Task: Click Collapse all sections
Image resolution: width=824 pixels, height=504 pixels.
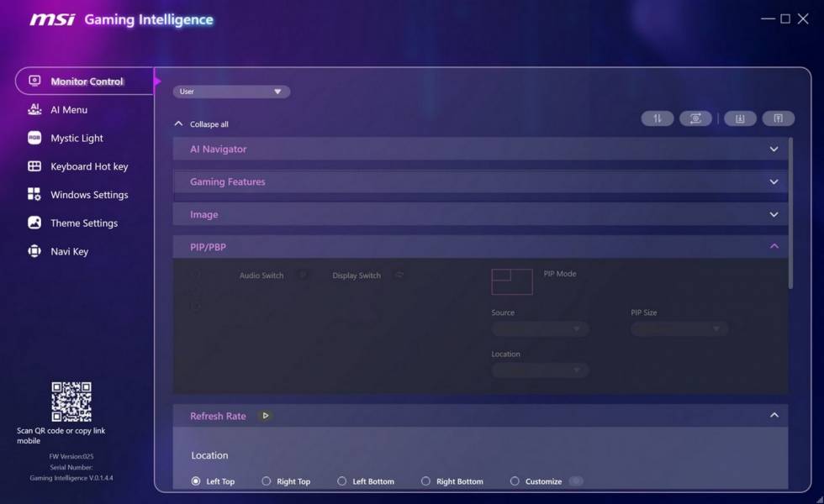Action: pos(202,124)
